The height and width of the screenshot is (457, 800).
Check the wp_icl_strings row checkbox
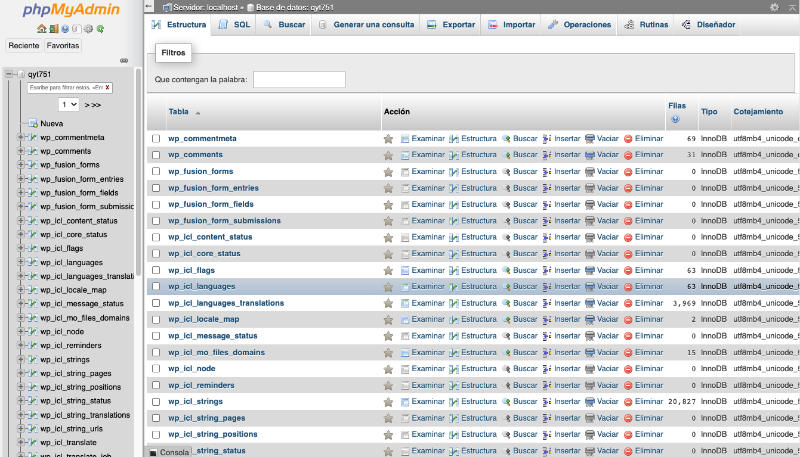pyautogui.click(x=156, y=402)
